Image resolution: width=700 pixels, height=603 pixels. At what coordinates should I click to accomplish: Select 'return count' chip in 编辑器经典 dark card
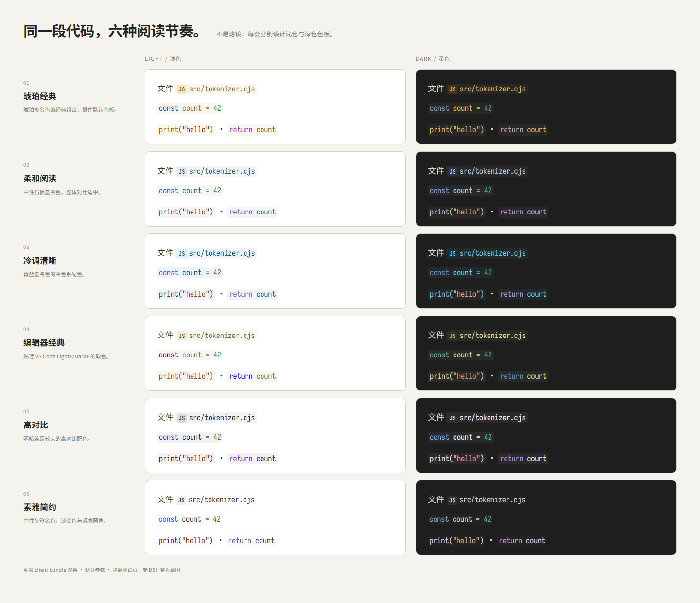tap(523, 376)
